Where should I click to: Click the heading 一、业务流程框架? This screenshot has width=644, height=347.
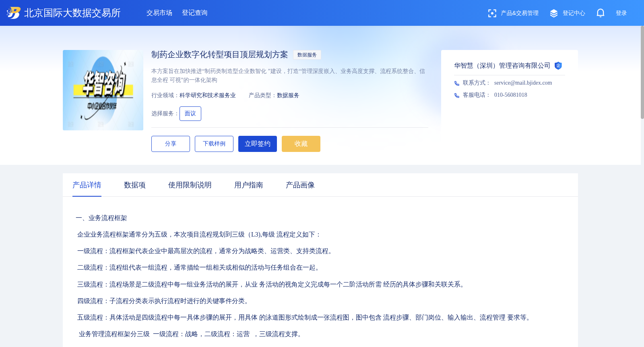point(101,218)
